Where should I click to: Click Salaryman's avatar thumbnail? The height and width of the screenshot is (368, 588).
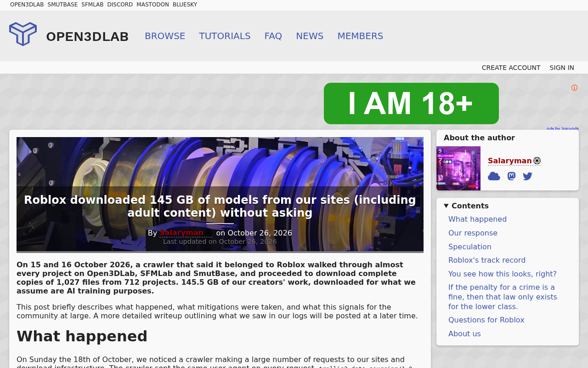coord(458,168)
